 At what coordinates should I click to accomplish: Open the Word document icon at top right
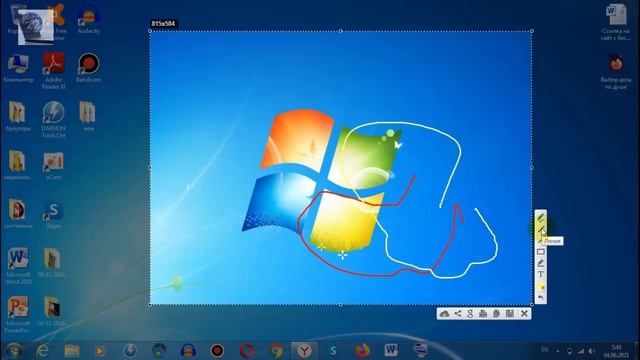tap(616, 22)
